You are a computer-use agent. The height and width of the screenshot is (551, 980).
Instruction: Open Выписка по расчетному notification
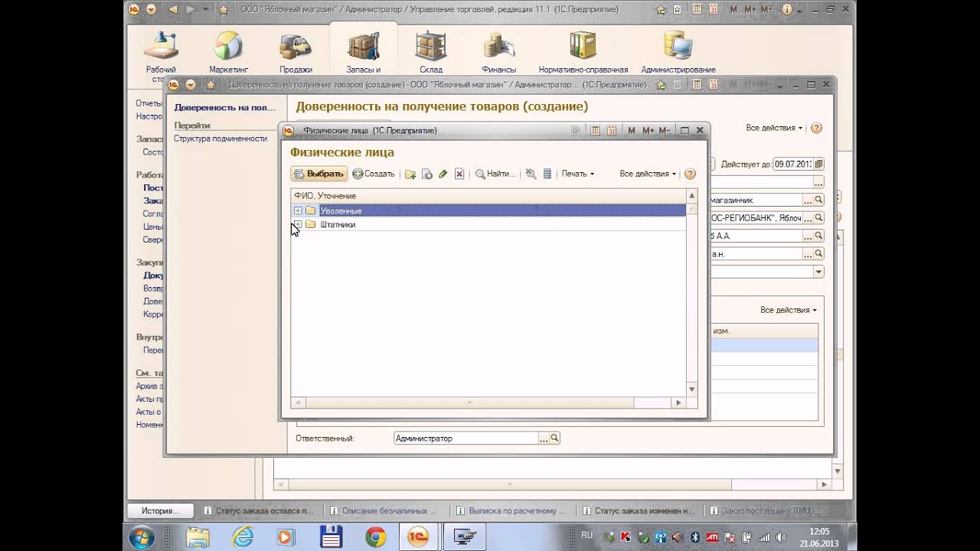click(x=511, y=510)
